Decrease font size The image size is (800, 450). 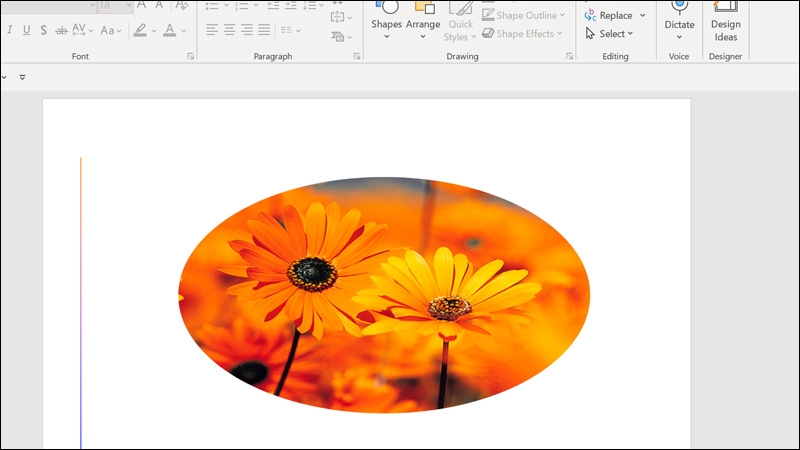(159, 5)
